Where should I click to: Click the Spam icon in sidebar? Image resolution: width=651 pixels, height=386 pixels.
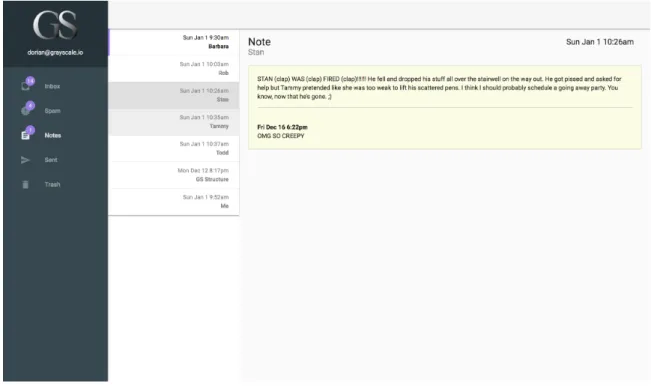26,111
